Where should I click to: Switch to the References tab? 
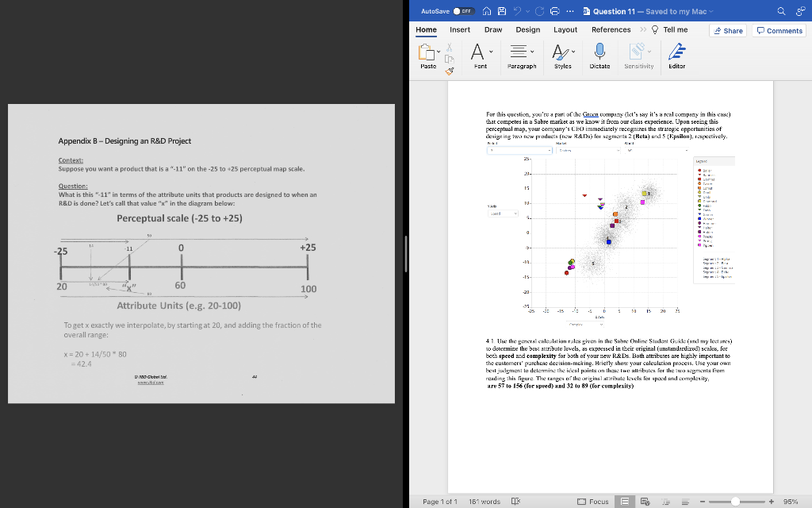click(x=611, y=29)
